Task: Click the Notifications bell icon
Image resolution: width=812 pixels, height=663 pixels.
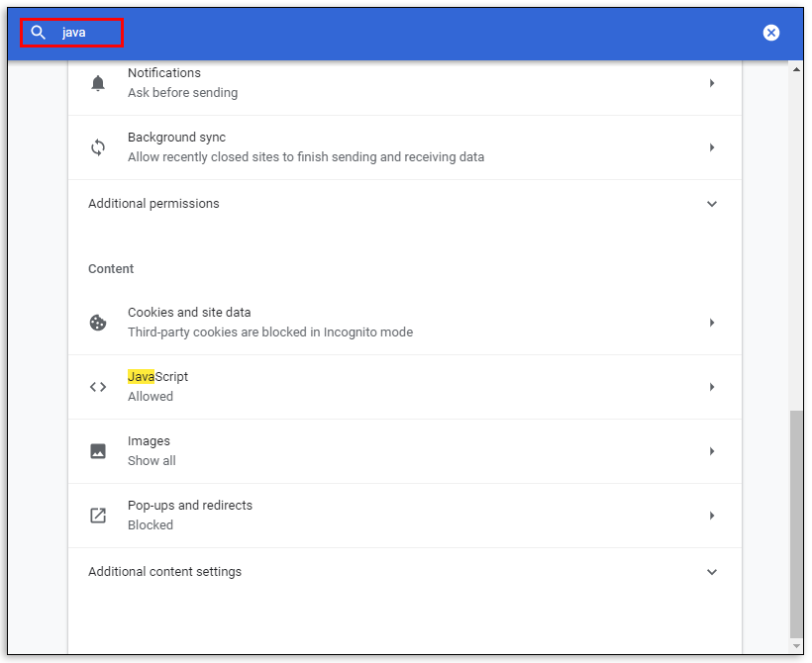Action: pyautogui.click(x=98, y=83)
